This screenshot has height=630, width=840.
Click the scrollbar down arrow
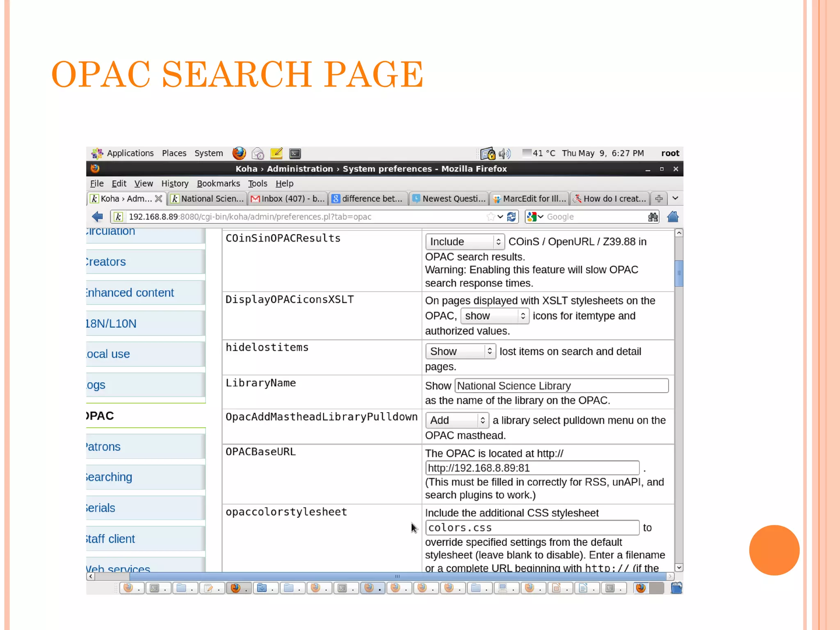679,568
